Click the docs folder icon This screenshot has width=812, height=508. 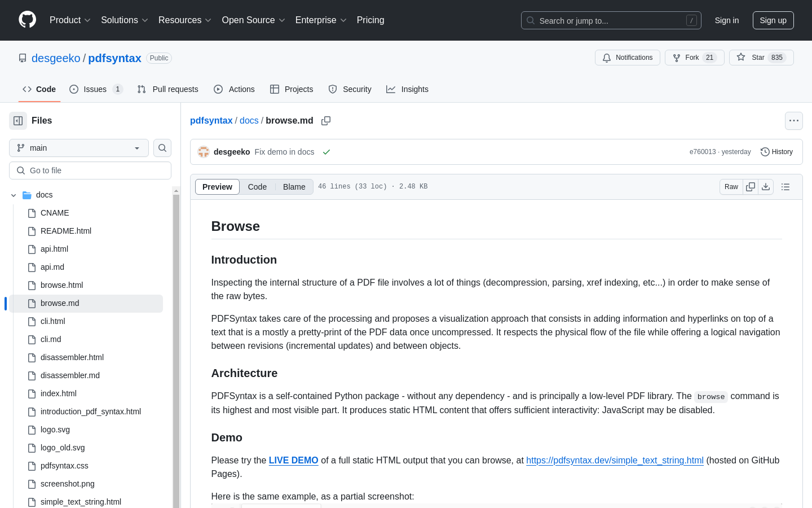[27, 195]
